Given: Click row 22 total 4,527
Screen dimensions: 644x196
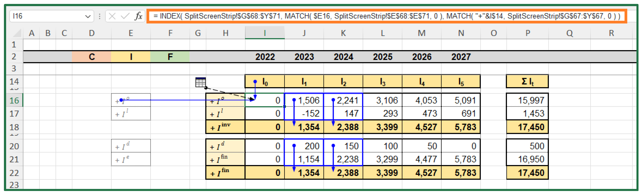Looking at the screenshot, I should click(422, 173).
